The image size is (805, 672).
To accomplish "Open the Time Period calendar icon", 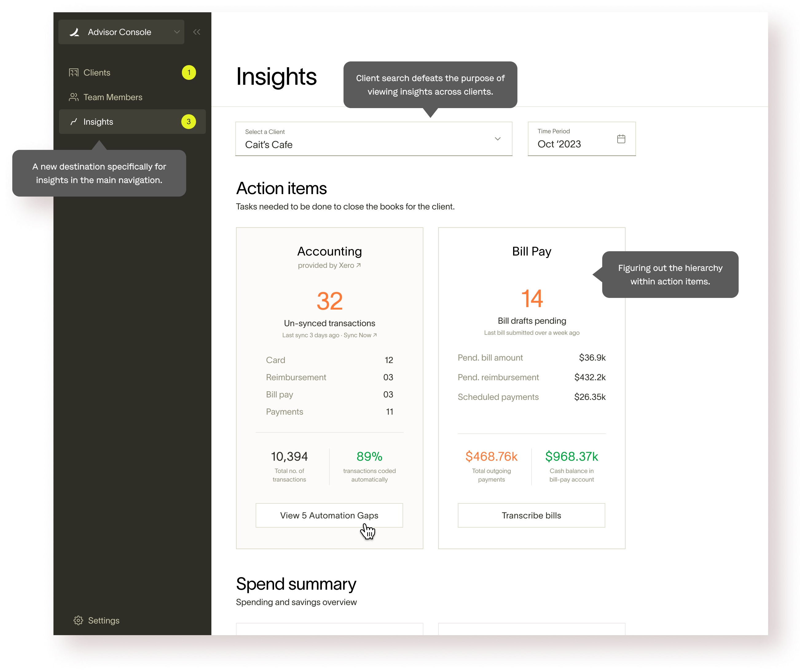I will [621, 139].
